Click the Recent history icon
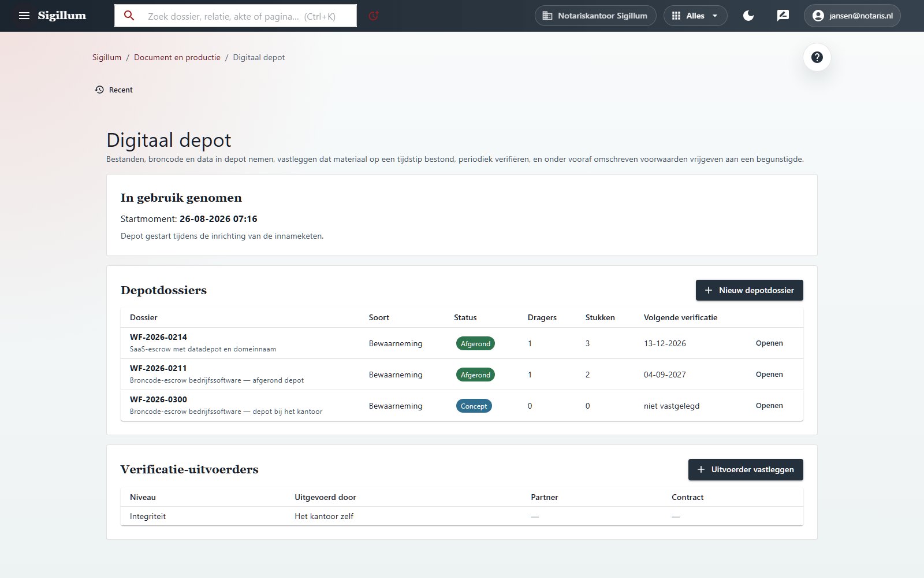The width and height of the screenshot is (924, 578). (99, 90)
